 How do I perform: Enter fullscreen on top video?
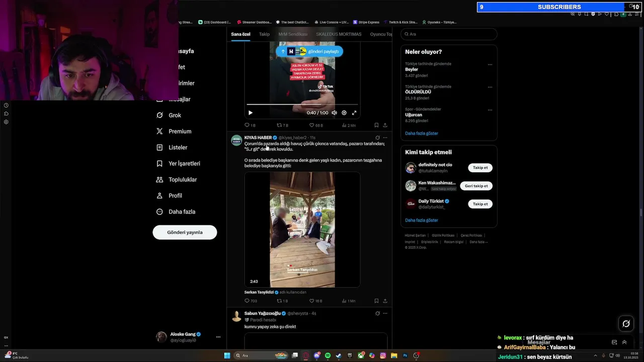pos(354,113)
